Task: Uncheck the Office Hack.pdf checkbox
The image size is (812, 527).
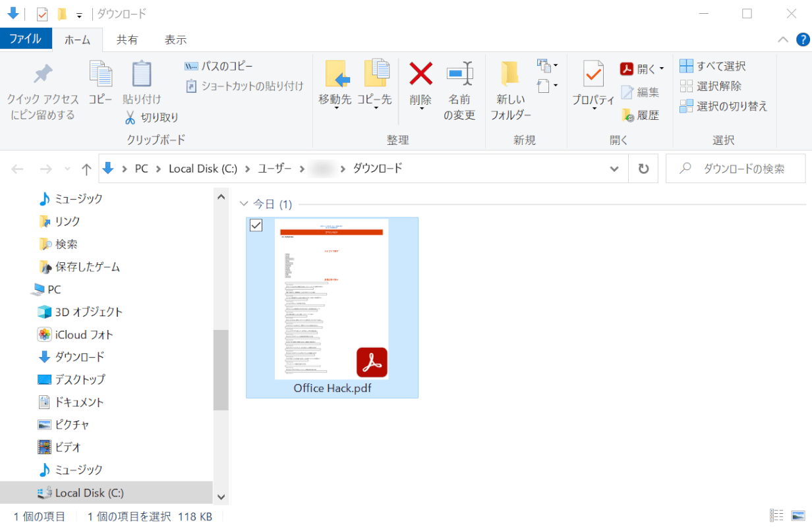Action: click(x=256, y=226)
